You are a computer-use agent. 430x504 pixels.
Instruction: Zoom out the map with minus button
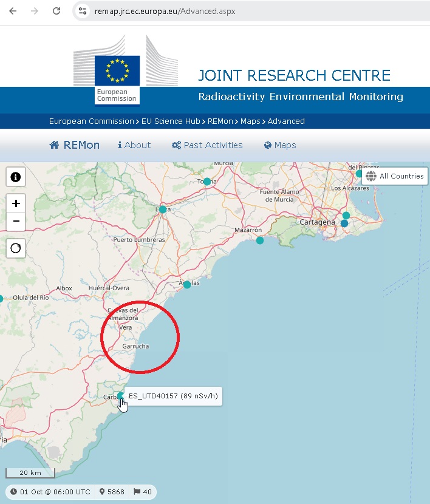click(16, 222)
